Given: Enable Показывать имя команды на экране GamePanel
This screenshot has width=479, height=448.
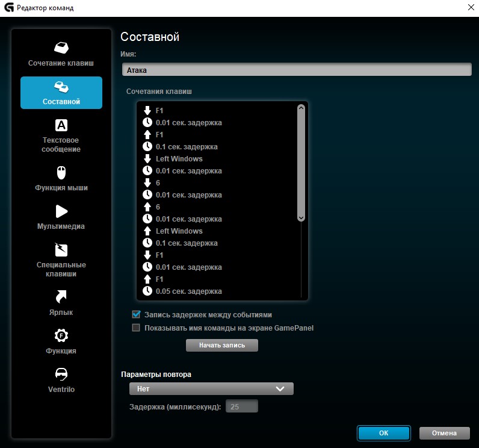Looking at the screenshot, I should (x=136, y=328).
